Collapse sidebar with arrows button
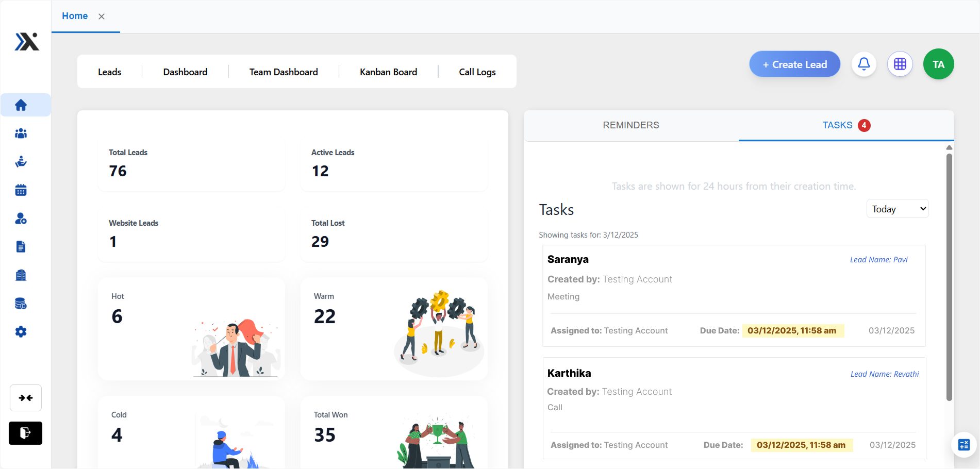980x469 pixels. pyautogui.click(x=26, y=398)
